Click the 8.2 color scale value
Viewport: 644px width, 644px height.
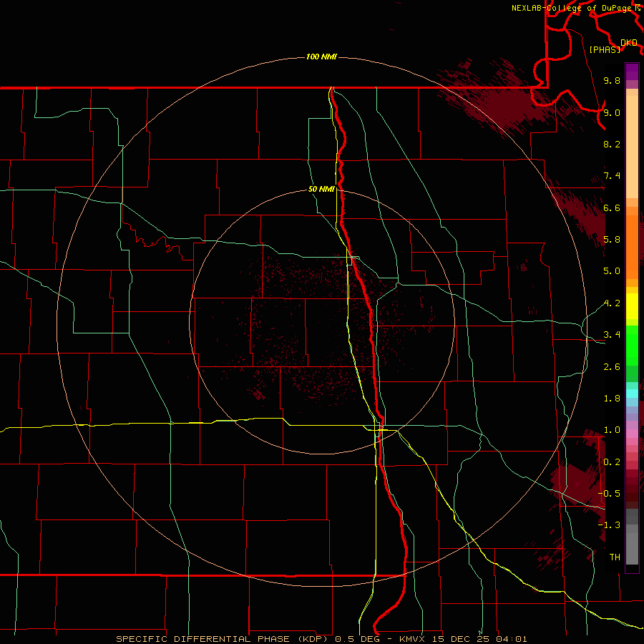click(612, 144)
